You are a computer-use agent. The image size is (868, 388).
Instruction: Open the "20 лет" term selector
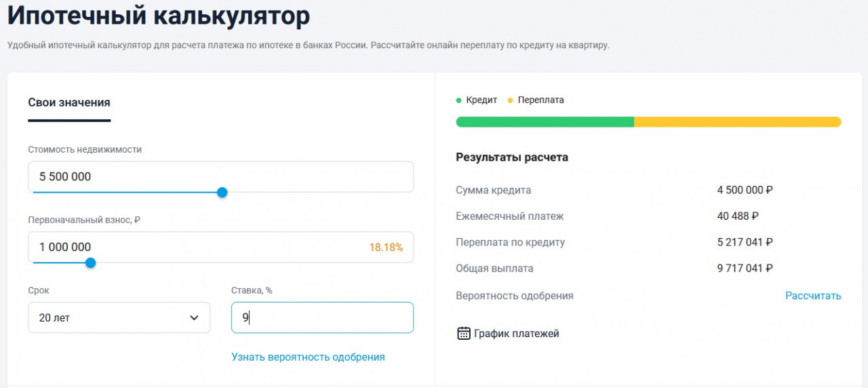tap(119, 317)
